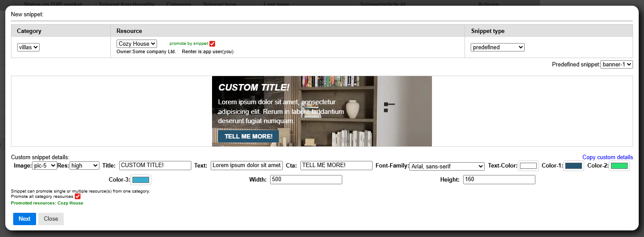Open the Resource dropdown showing Cozy House
The image size is (644, 237).
pos(137,44)
